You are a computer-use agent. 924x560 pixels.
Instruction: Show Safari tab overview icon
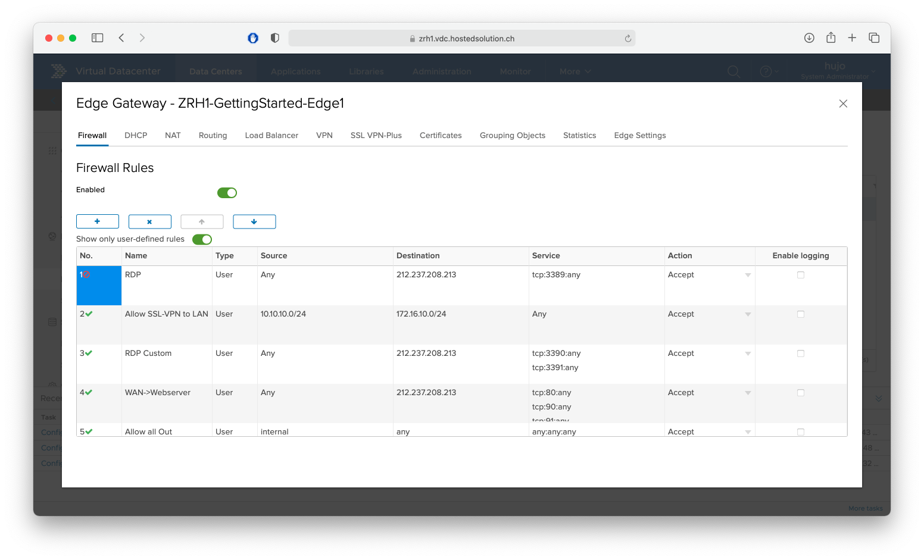point(874,38)
